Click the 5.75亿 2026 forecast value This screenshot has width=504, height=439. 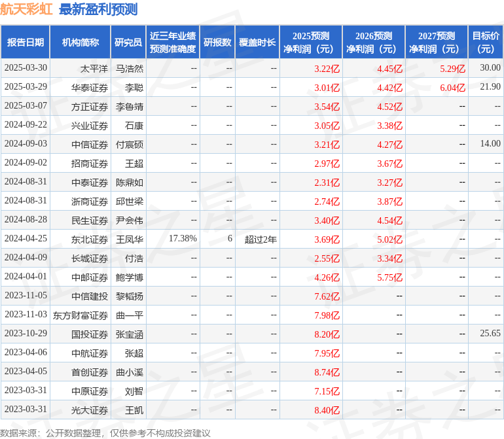click(389, 277)
